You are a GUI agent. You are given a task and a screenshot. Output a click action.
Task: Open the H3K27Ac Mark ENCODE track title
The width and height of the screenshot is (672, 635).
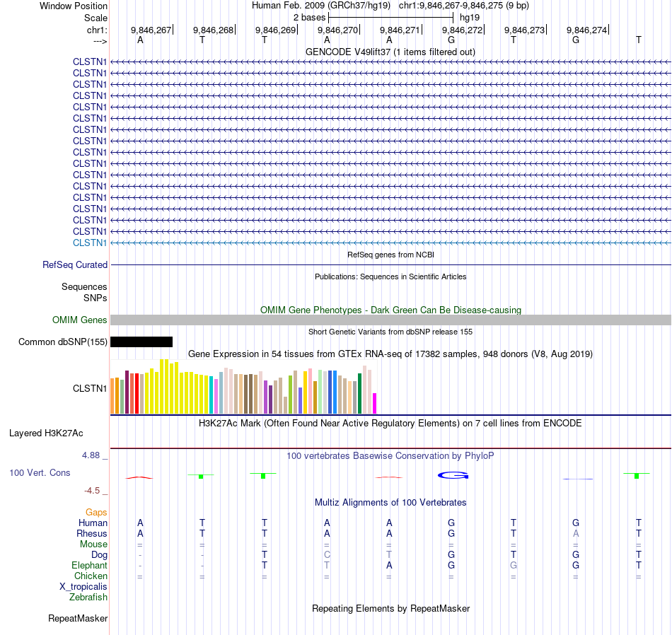click(390, 424)
